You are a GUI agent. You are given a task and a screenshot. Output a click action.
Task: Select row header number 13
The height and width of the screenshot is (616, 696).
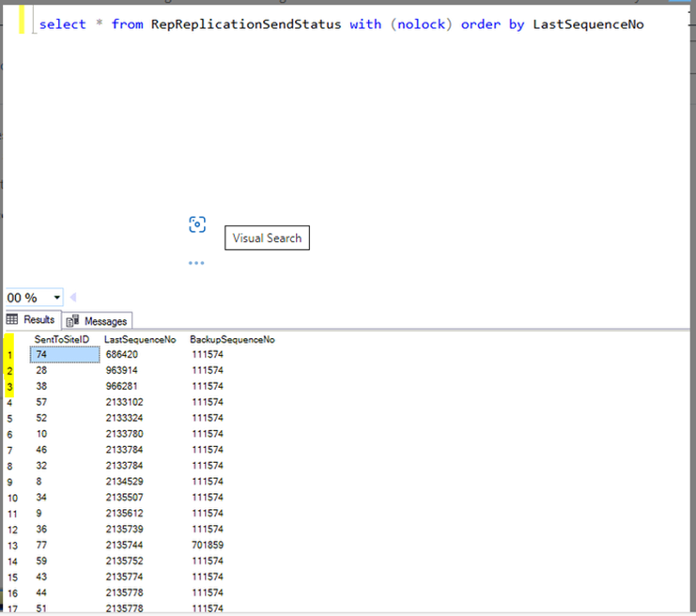[x=12, y=546]
